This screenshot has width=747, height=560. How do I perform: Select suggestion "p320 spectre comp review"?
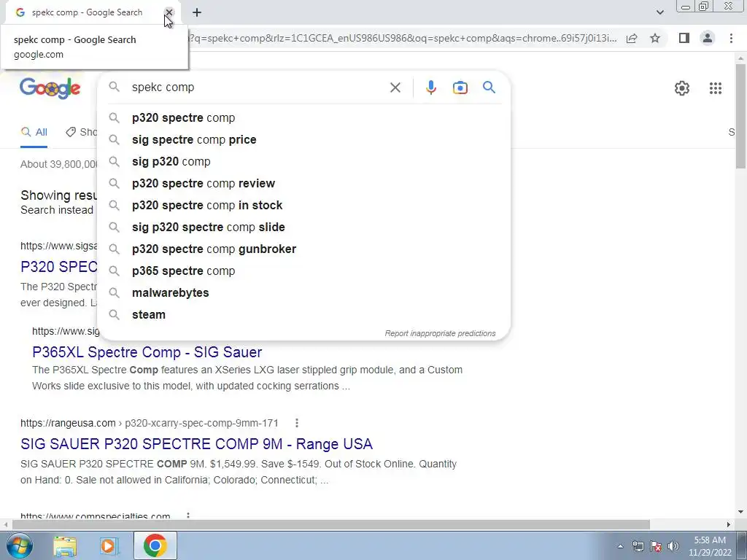(304, 183)
